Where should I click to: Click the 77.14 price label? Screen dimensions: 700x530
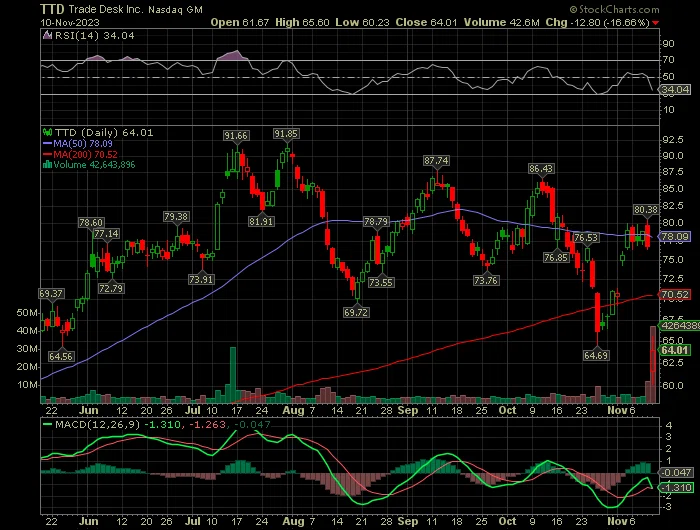tap(106, 234)
